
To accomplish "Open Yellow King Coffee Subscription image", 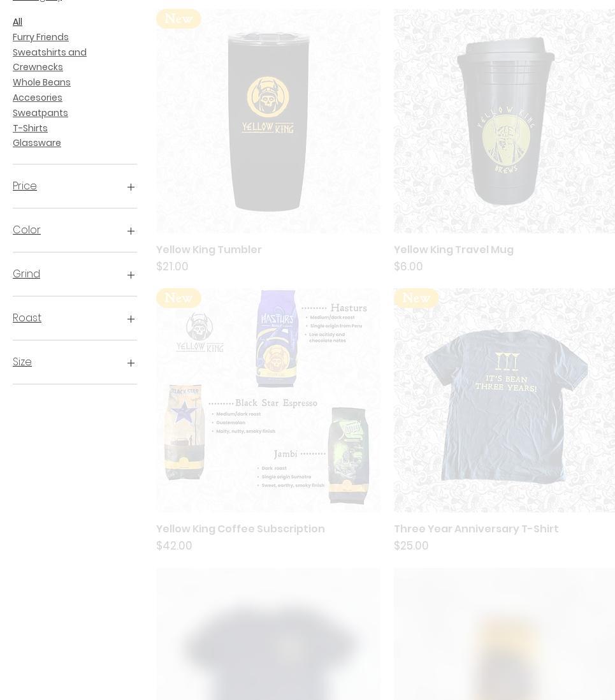I will coord(268,400).
